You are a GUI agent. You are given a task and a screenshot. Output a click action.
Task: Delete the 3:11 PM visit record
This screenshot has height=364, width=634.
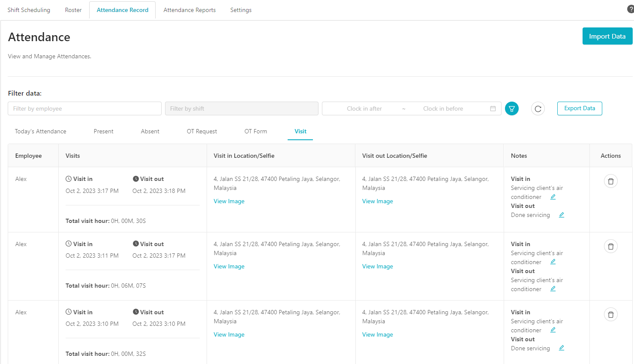[611, 246]
